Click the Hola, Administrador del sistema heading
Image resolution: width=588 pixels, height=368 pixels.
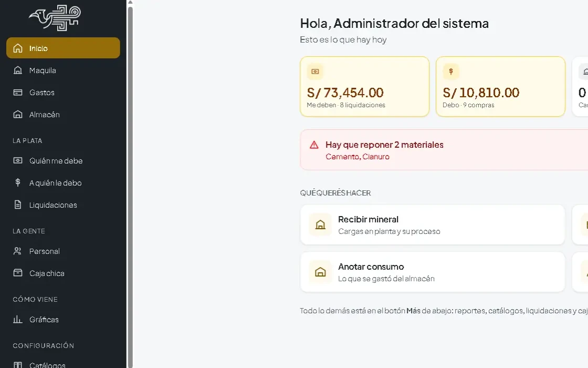(394, 23)
